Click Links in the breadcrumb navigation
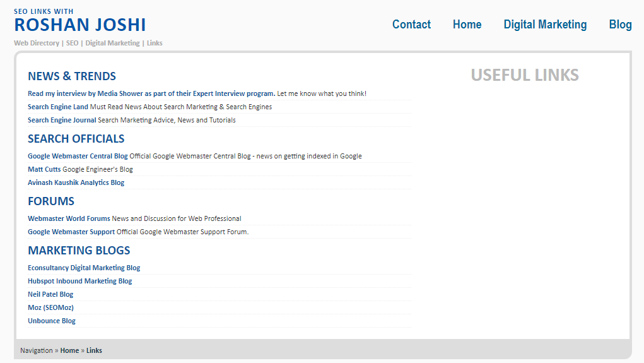The width and height of the screenshot is (644, 363). [x=94, y=350]
